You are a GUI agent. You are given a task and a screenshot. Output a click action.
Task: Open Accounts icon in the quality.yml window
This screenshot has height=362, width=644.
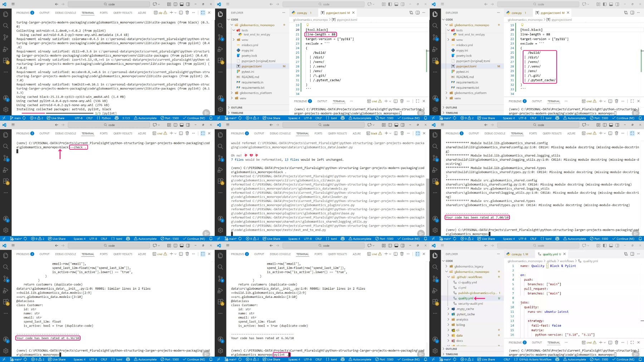pyautogui.click(x=435, y=339)
